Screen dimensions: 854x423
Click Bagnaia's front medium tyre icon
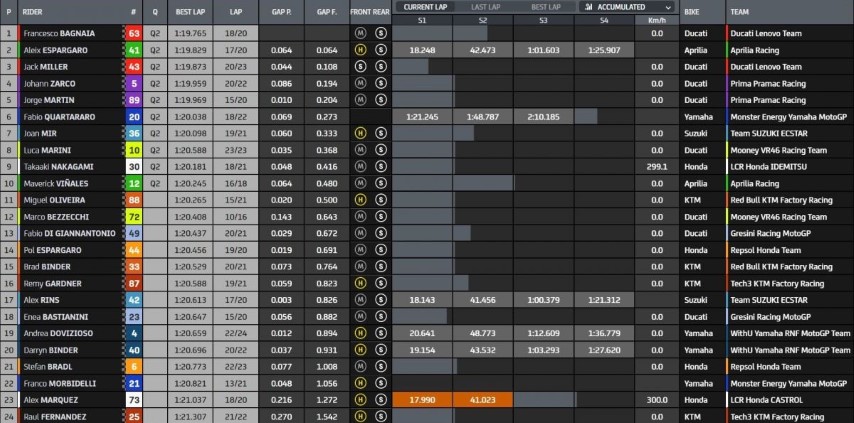coord(361,33)
